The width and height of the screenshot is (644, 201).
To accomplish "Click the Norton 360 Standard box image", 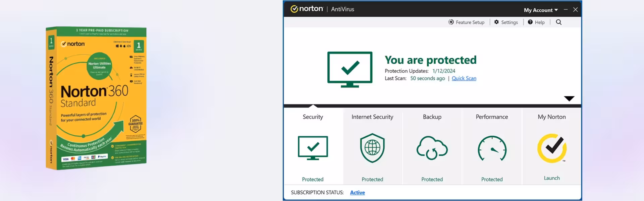I will [x=96, y=98].
